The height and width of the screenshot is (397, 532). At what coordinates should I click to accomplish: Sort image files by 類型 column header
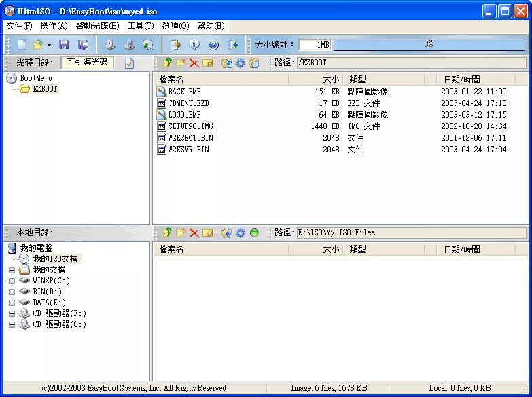point(384,80)
